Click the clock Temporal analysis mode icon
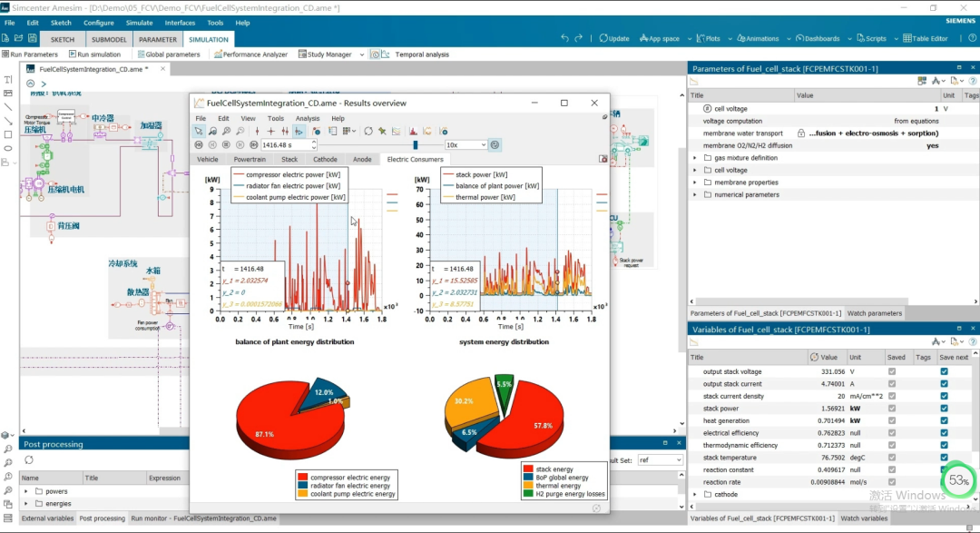The height and width of the screenshot is (533, 980). (x=375, y=54)
